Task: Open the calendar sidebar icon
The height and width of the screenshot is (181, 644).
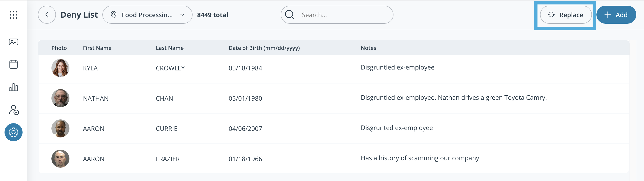Action: tap(14, 64)
